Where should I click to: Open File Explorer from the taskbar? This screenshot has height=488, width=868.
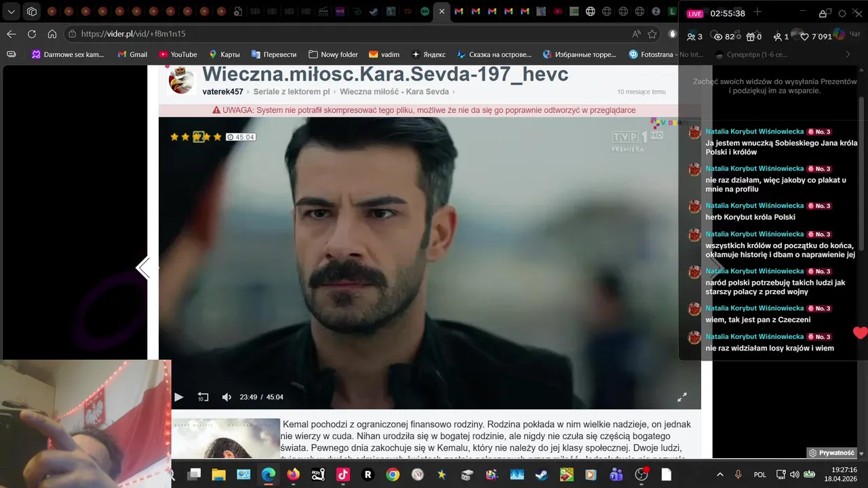click(219, 474)
